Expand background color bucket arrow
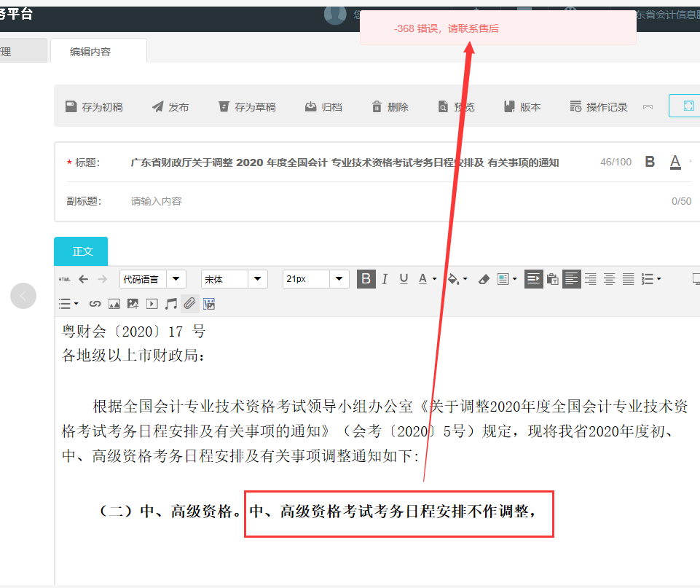Image resolution: width=700 pixels, height=588 pixels. (465, 279)
